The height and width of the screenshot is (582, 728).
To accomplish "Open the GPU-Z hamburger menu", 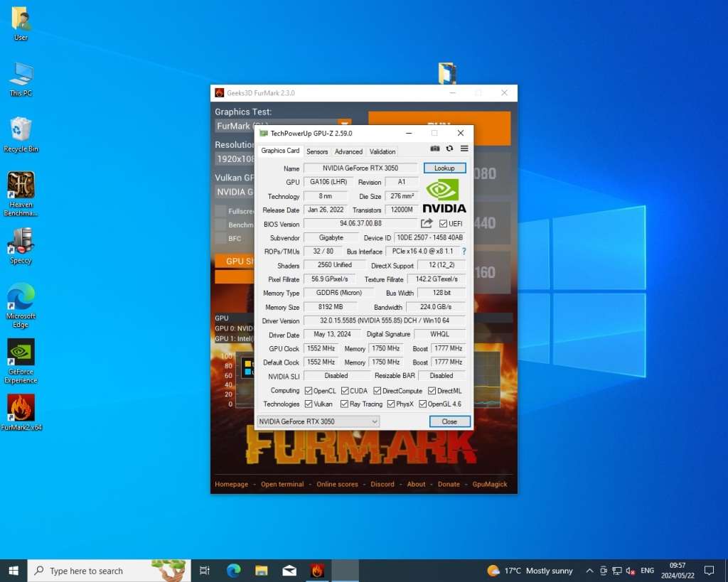I will [x=464, y=149].
